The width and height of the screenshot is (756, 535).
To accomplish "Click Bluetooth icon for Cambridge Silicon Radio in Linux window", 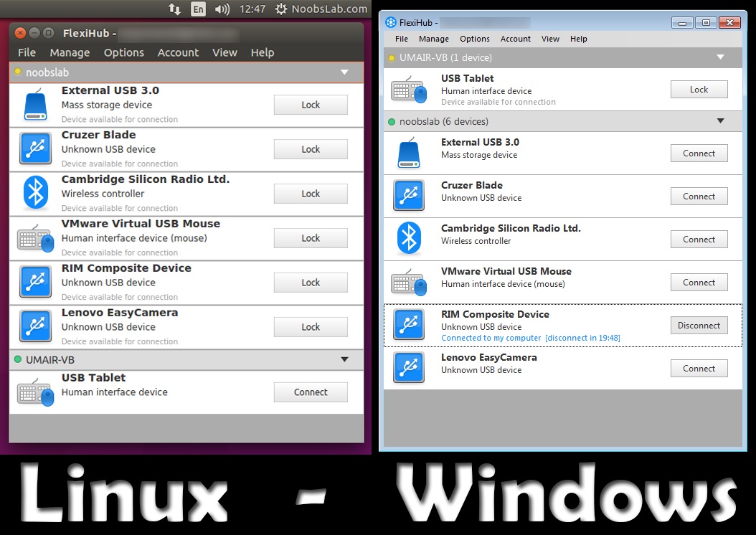I will point(36,192).
